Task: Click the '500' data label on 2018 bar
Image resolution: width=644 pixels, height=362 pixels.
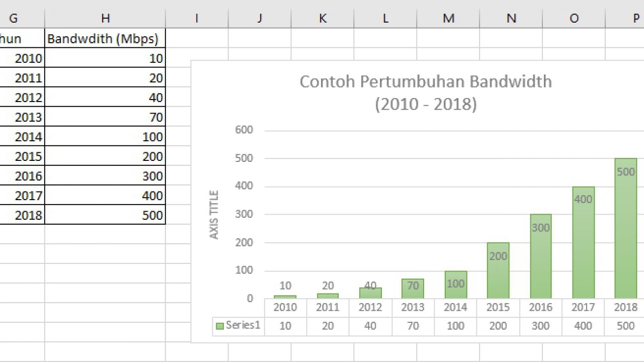Action: (625, 171)
